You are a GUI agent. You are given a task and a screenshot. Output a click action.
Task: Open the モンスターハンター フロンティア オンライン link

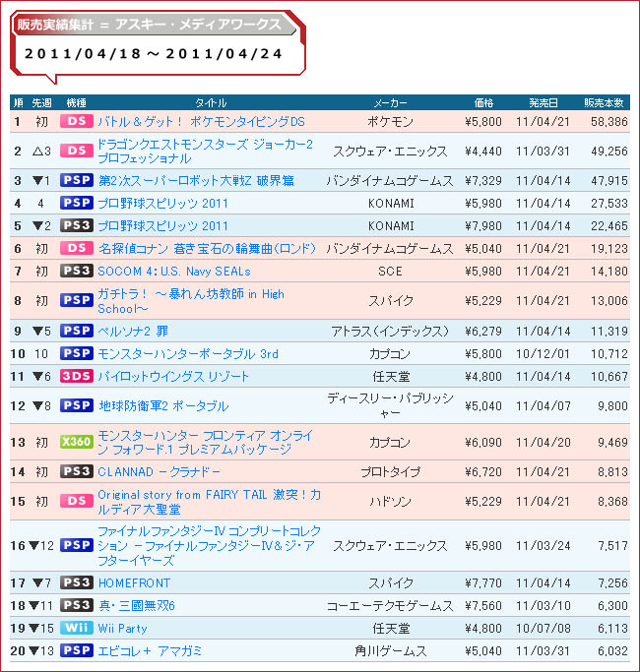coord(206,443)
